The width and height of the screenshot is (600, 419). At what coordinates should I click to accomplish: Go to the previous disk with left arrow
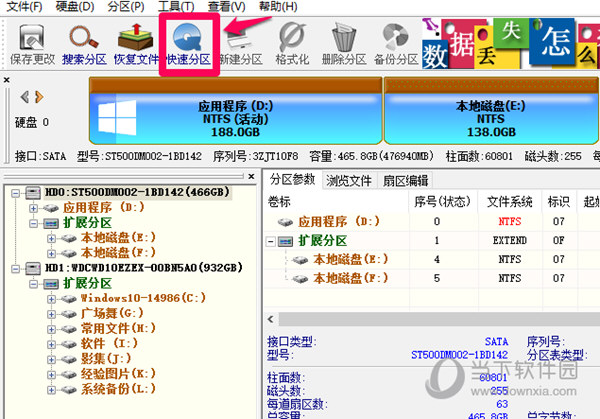pyautogui.click(x=25, y=97)
